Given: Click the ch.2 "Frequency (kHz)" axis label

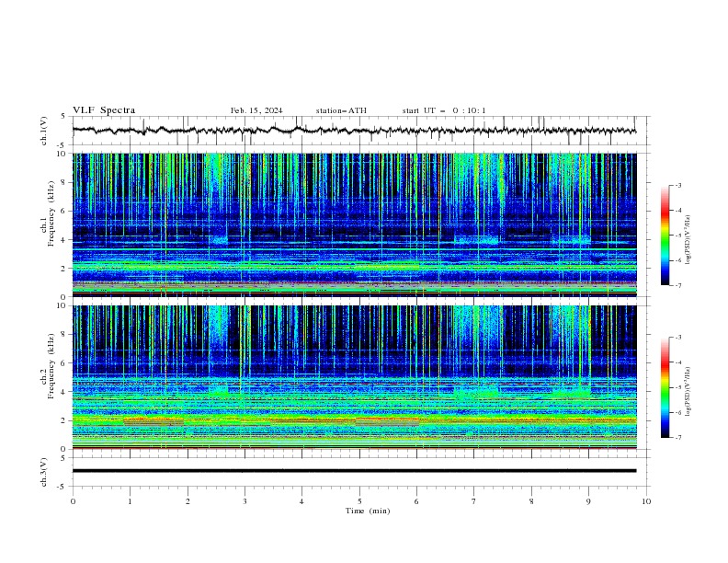Looking at the screenshot, I should click(x=51, y=366).
